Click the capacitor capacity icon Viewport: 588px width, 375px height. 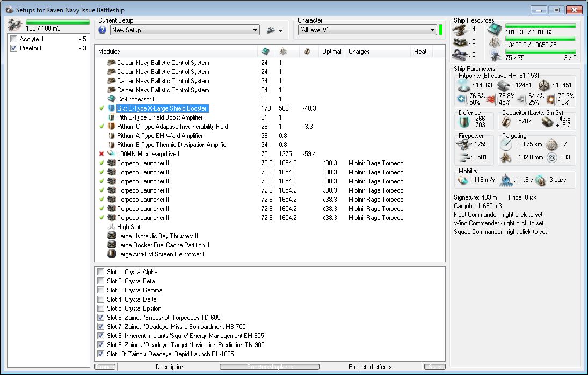coord(506,121)
